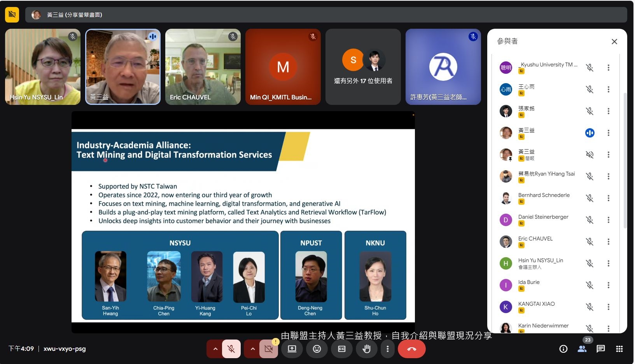Click muted presentation audio icon for 黃三益 簡報

[590, 155]
